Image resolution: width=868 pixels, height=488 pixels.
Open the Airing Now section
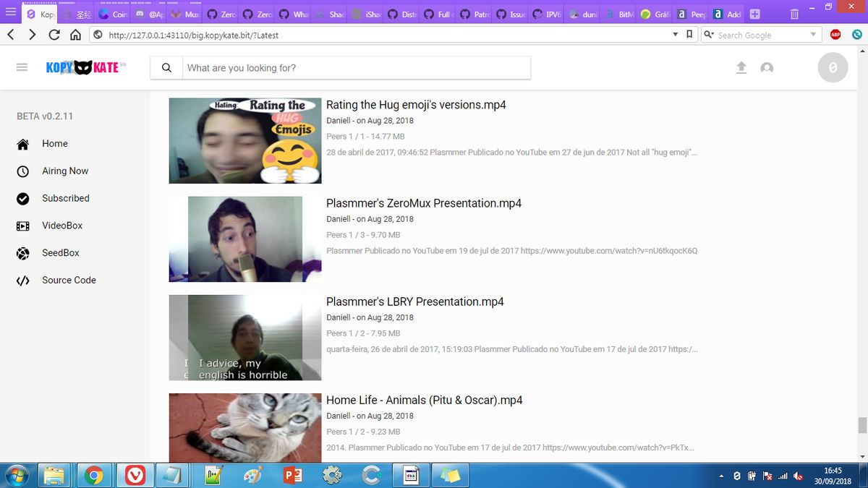coord(64,171)
